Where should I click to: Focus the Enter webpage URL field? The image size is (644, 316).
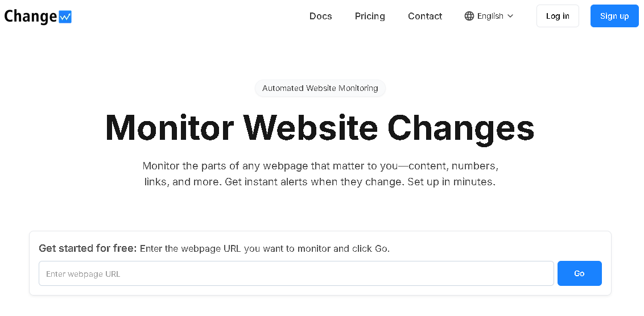(x=296, y=273)
